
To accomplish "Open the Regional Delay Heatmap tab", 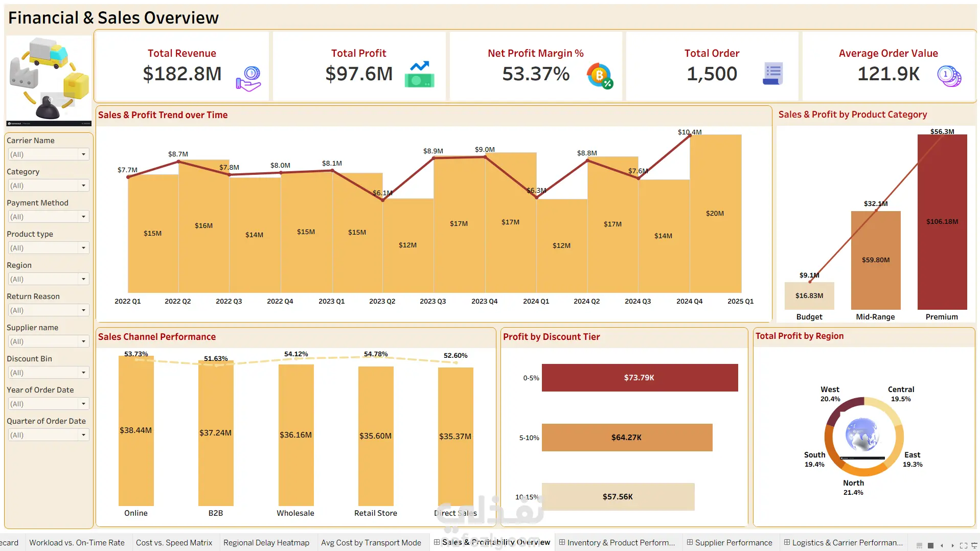I will pyautogui.click(x=266, y=543).
